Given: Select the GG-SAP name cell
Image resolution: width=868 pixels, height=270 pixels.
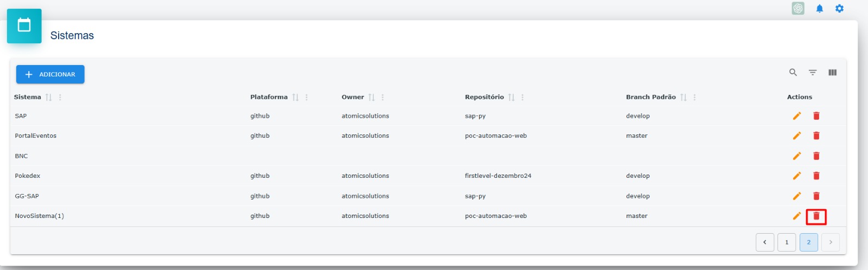Looking at the screenshot, I should 27,196.
